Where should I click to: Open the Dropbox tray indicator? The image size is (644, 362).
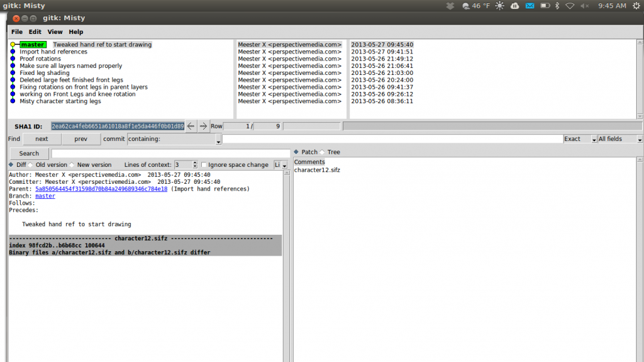[450, 6]
